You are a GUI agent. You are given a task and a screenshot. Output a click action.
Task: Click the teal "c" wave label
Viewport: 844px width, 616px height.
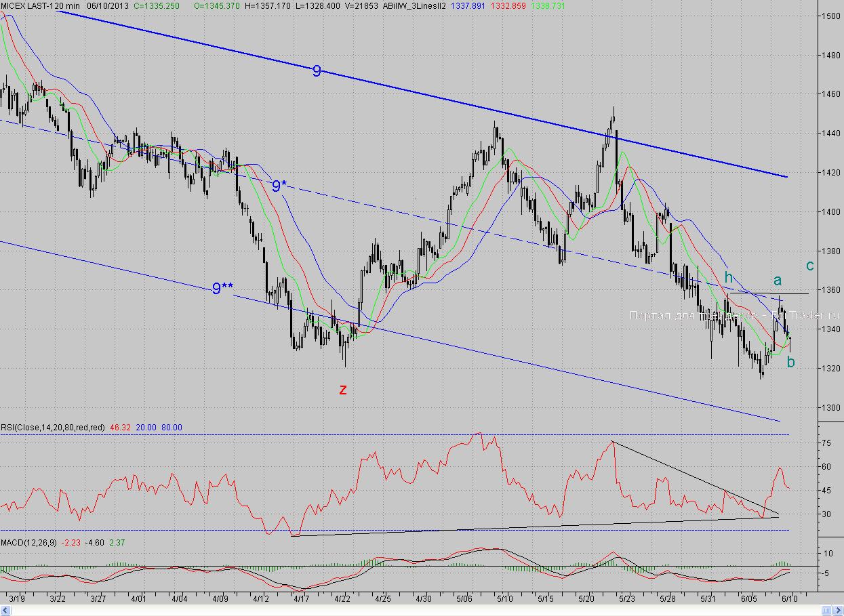pyautogui.click(x=809, y=265)
